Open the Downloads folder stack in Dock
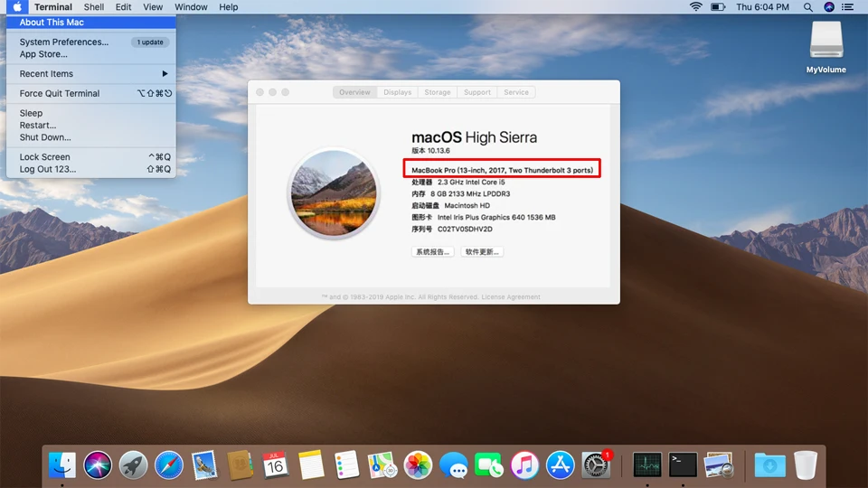 769,465
